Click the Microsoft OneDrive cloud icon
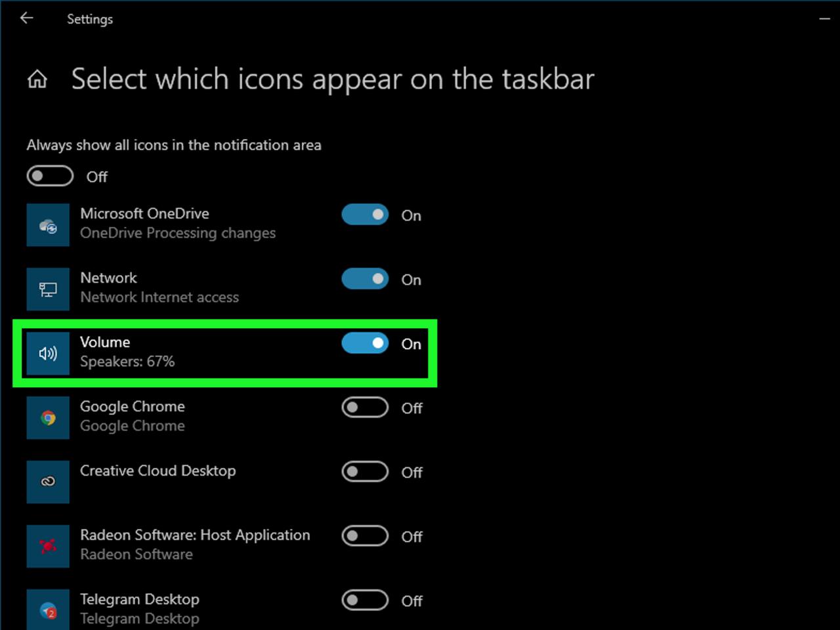Image resolution: width=840 pixels, height=630 pixels. coord(48,225)
